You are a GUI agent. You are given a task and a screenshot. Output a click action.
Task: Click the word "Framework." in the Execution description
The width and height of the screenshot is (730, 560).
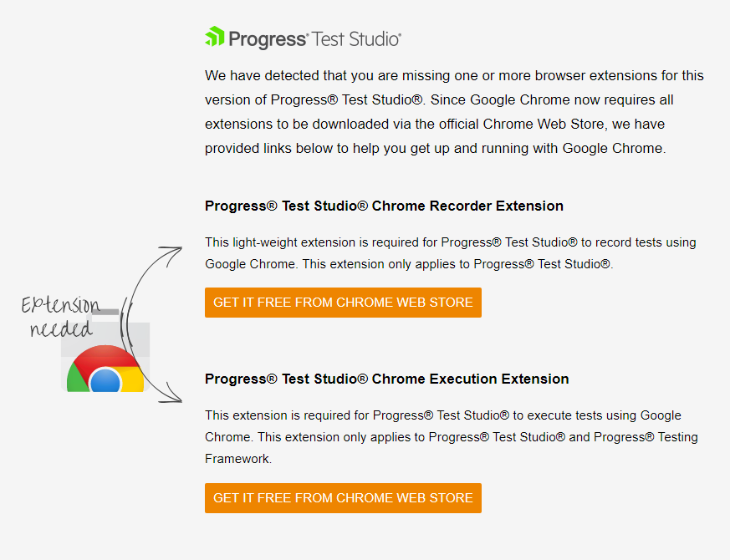click(x=238, y=459)
